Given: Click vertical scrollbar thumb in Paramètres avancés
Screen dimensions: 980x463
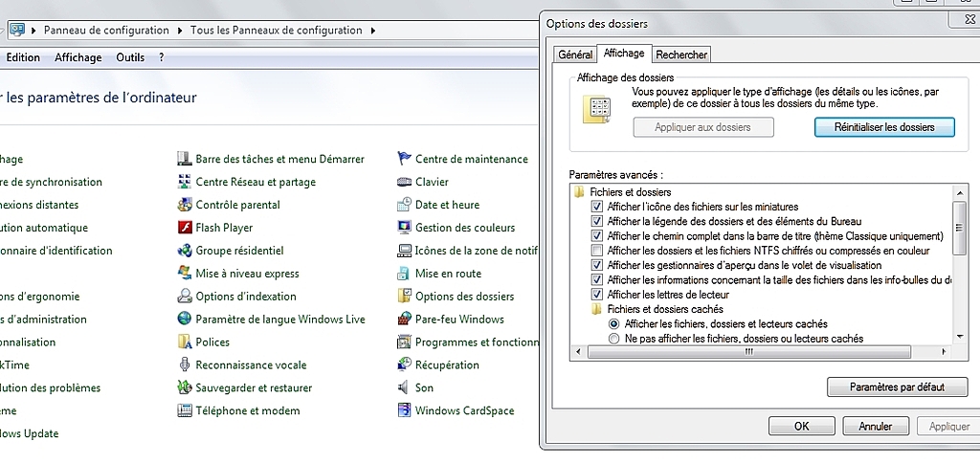Looking at the screenshot, I should point(959,227).
